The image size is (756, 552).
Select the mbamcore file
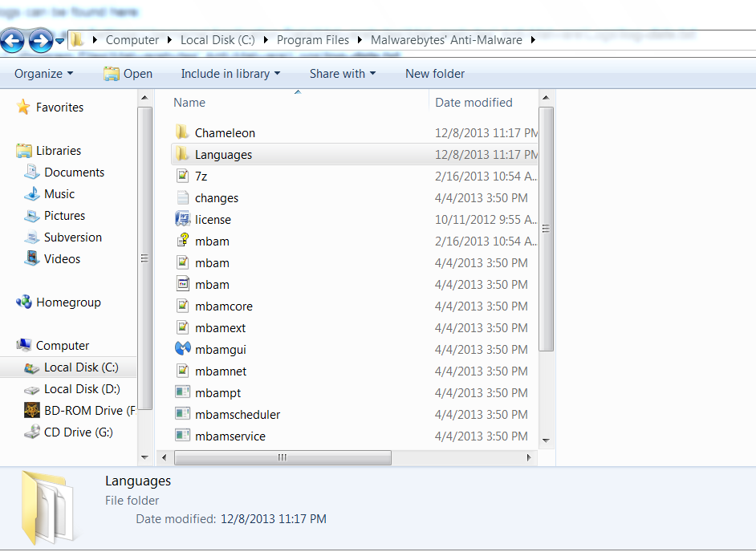pos(224,306)
